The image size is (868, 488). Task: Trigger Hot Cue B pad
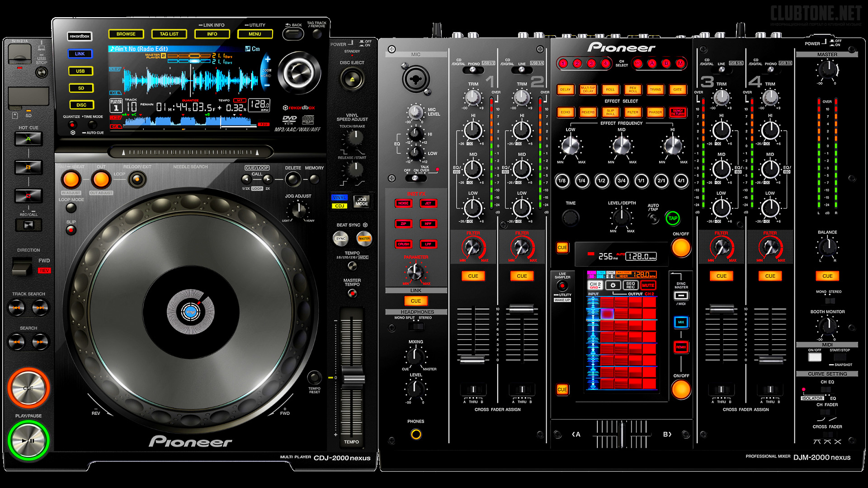(28, 168)
